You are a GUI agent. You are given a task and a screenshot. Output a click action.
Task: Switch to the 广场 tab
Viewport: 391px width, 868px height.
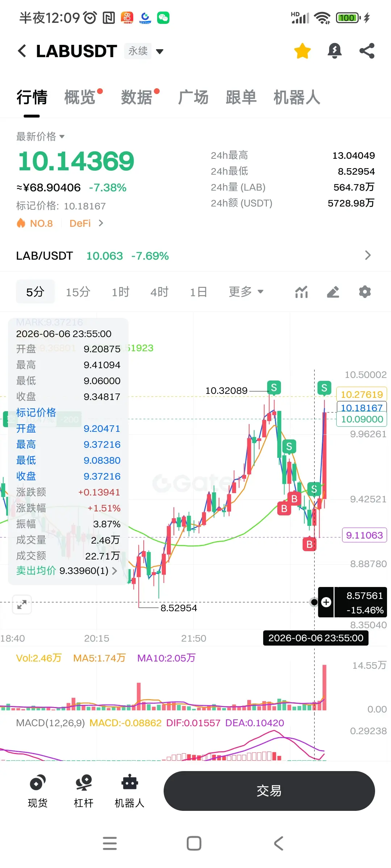(x=193, y=97)
